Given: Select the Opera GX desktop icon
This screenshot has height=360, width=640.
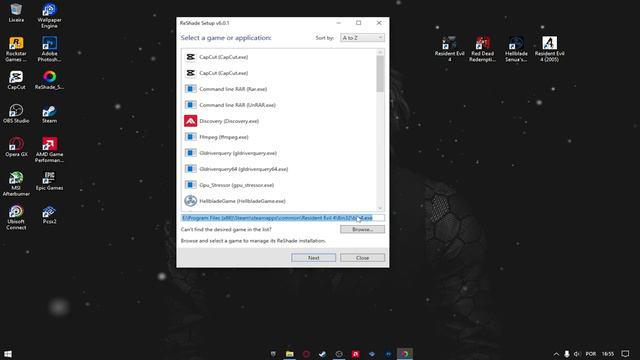Looking at the screenshot, I should tap(16, 147).
